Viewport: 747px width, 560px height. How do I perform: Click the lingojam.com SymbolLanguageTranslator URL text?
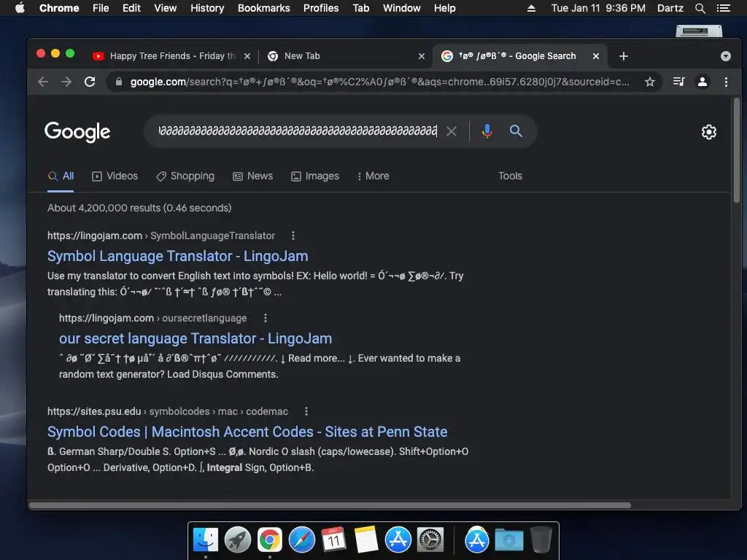[161, 236]
